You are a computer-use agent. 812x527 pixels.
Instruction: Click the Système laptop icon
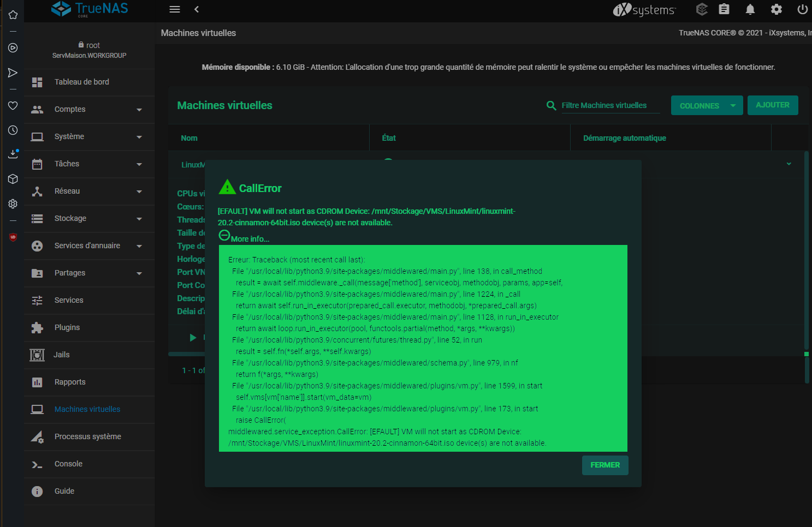pyautogui.click(x=37, y=137)
